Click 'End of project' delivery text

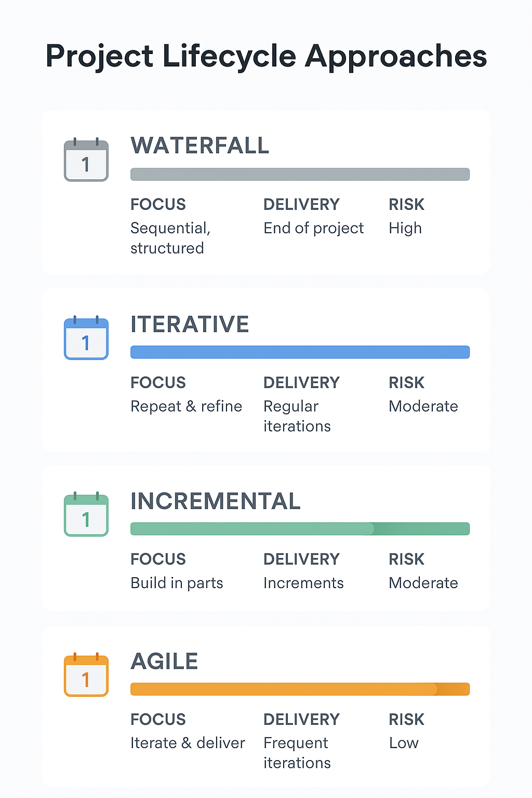point(313,228)
